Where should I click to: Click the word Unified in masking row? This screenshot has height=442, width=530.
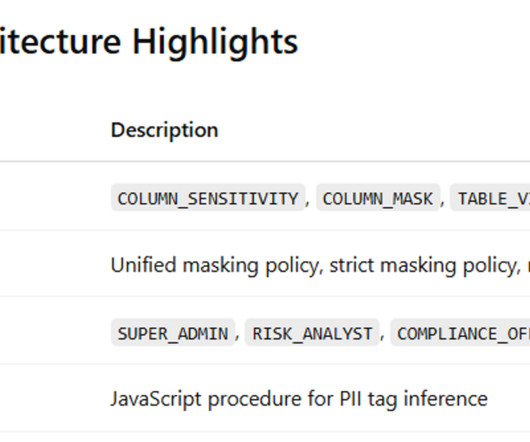pos(144,265)
